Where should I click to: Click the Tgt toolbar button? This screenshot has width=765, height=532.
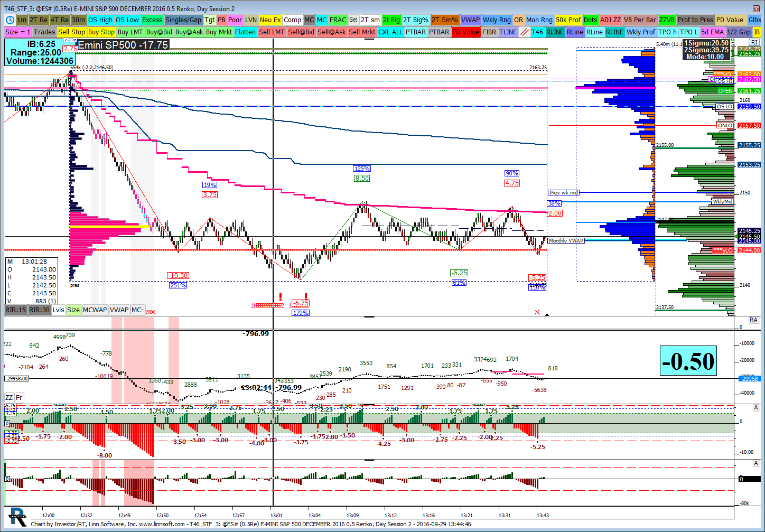210,20
